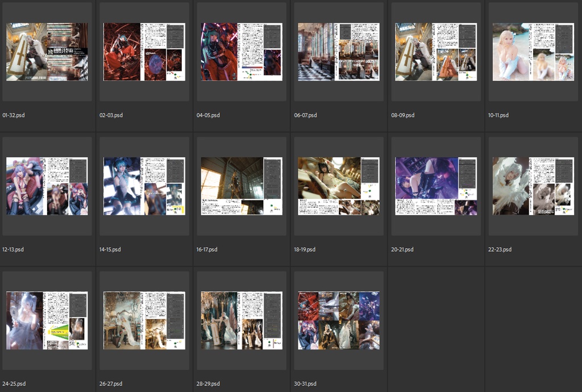This screenshot has width=582, height=392.
Task: Click the file name 12-13.psd
Action: [13, 249]
